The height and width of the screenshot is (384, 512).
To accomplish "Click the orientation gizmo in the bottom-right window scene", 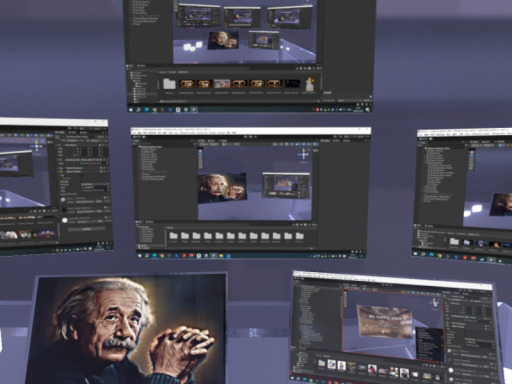I will pyautogui.click(x=434, y=303).
